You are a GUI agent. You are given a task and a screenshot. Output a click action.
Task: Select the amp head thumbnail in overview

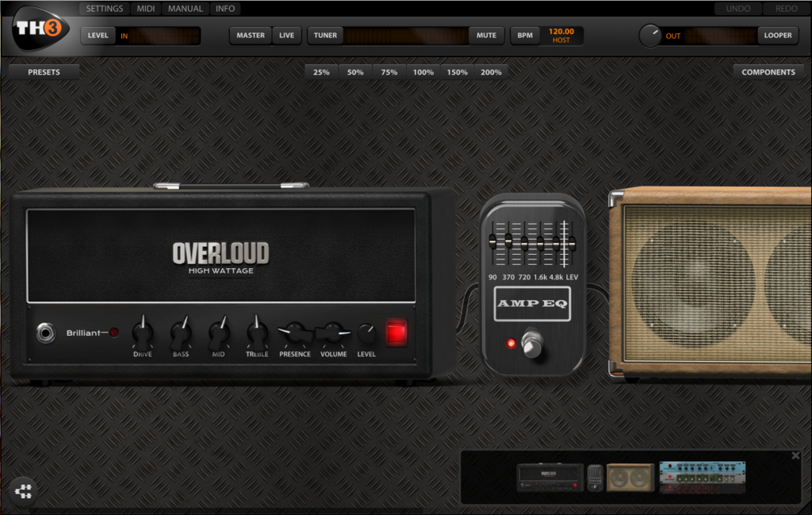point(550,477)
